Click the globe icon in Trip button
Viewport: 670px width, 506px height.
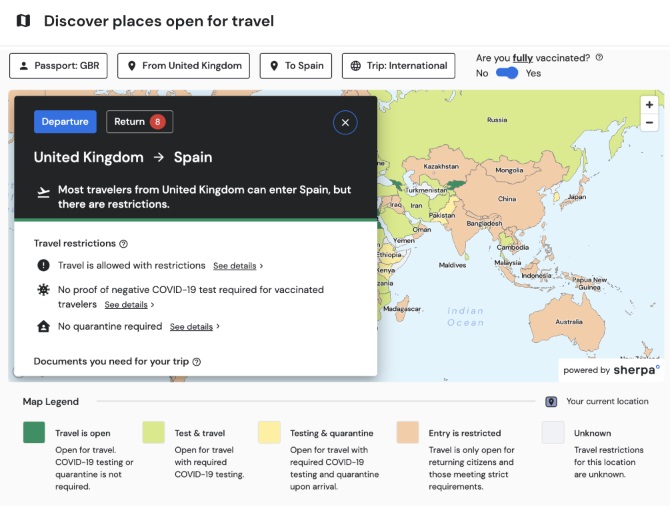click(356, 66)
